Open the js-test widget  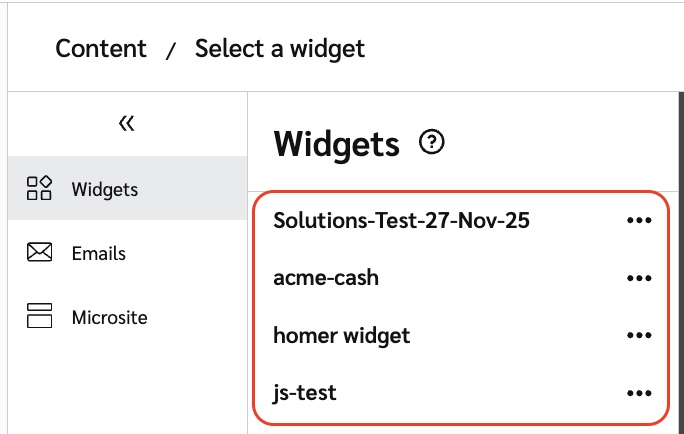305,393
